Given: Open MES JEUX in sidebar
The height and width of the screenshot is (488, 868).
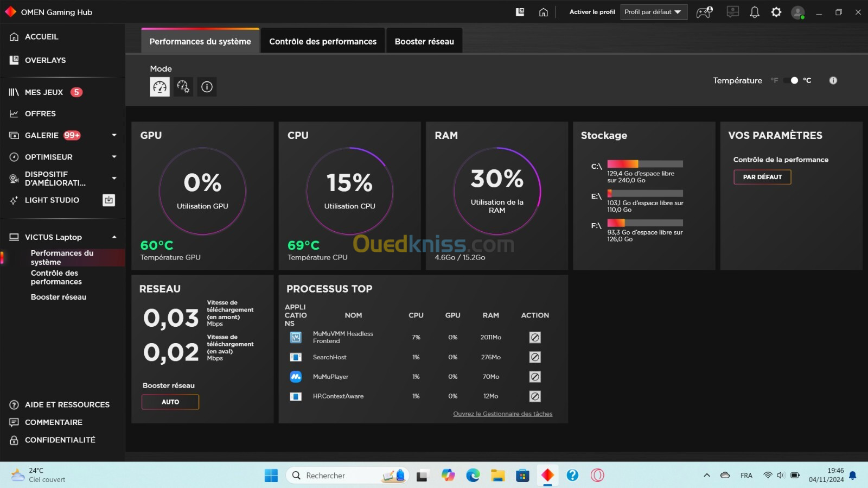Looking at the screenshot, I should pos(44,92).
